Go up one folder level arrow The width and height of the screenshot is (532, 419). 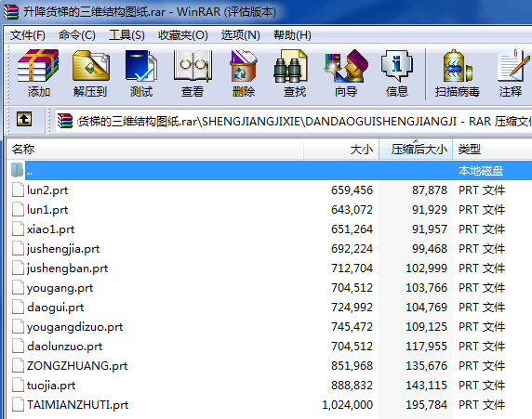coord(24,119)
